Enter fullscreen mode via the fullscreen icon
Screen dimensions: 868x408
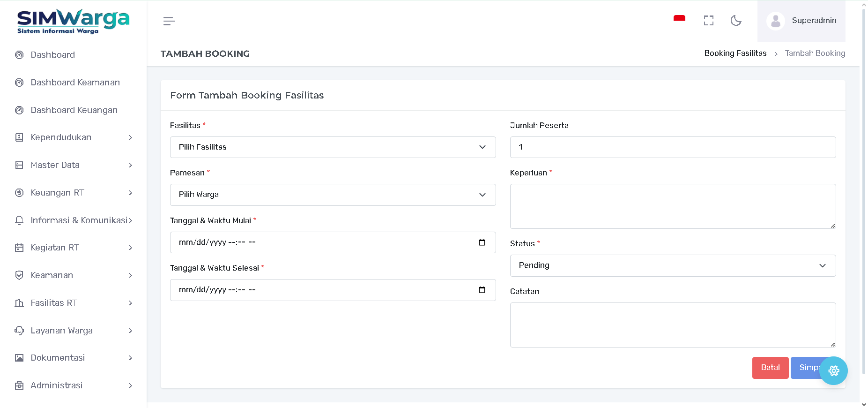[708, 21]
